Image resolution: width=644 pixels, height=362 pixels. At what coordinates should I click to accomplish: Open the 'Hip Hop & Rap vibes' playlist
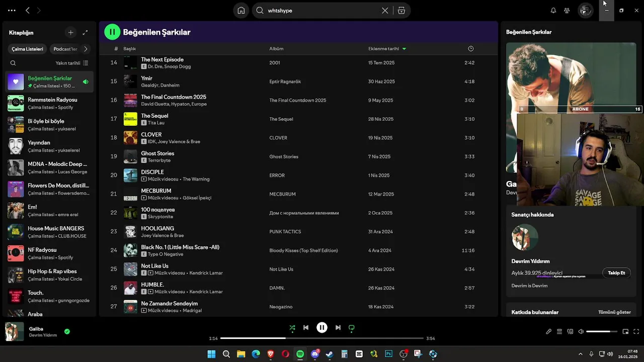point(50,275)
